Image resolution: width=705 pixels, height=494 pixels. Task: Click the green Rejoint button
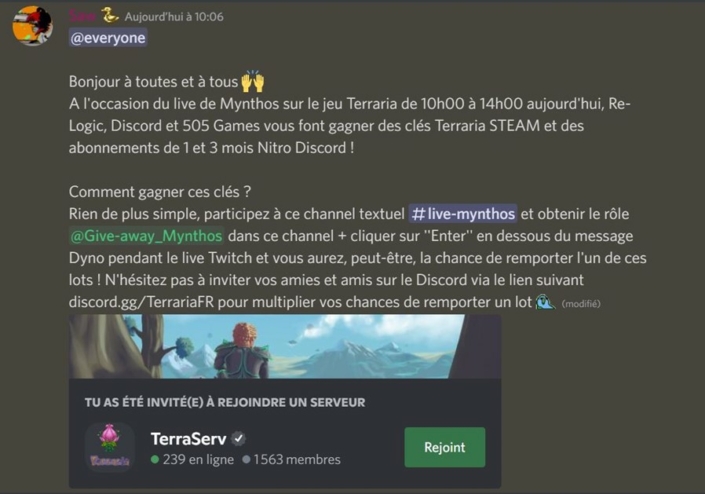click(445, 447)
